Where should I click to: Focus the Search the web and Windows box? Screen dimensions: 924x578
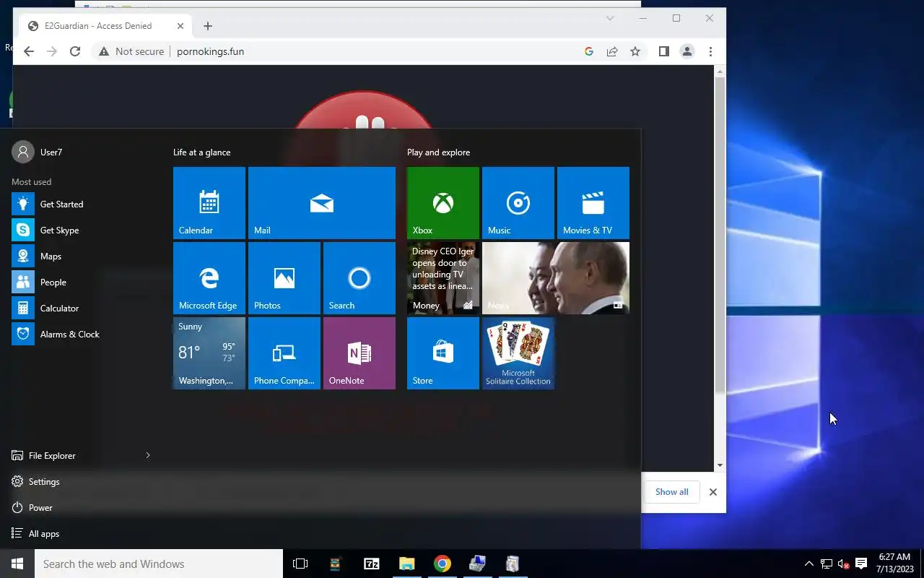point(159,564)
